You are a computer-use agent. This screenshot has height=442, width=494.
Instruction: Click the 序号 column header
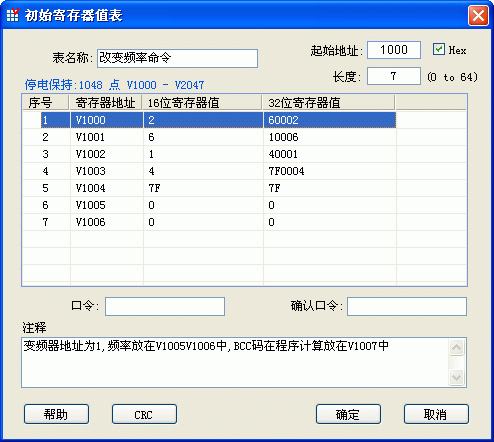click(x=46, y=103)
